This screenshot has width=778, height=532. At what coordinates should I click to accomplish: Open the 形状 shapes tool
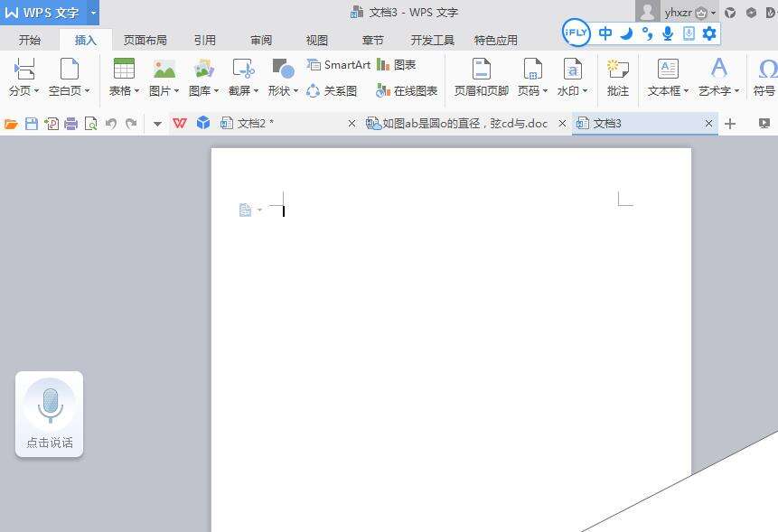tap(284, 69)
